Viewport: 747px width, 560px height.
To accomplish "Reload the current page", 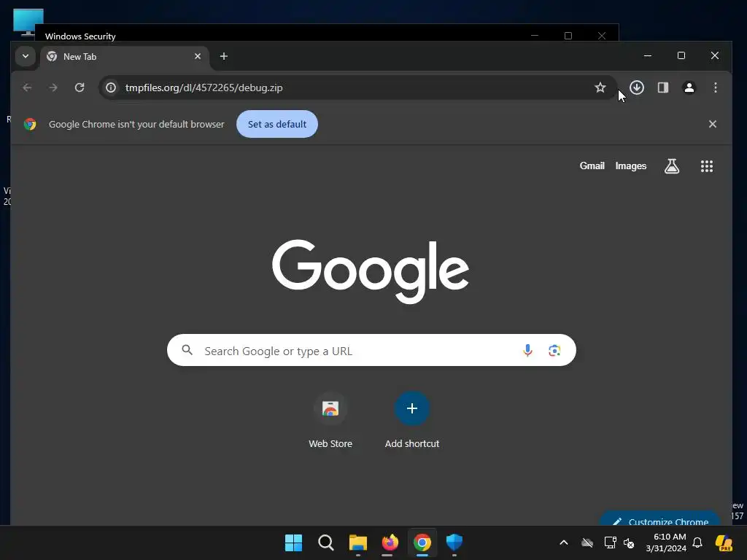I will [80, 87].
